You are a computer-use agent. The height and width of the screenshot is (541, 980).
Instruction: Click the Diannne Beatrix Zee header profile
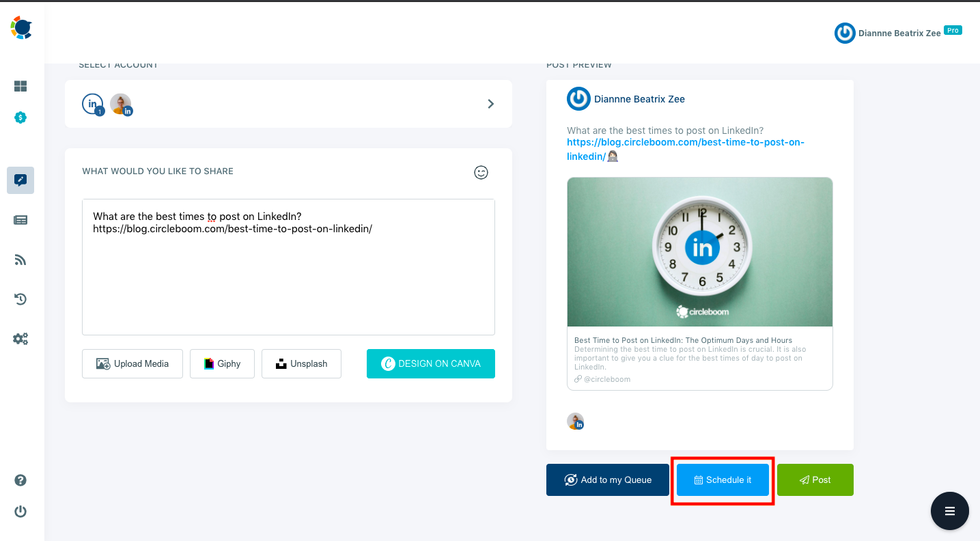click(898, 33)
